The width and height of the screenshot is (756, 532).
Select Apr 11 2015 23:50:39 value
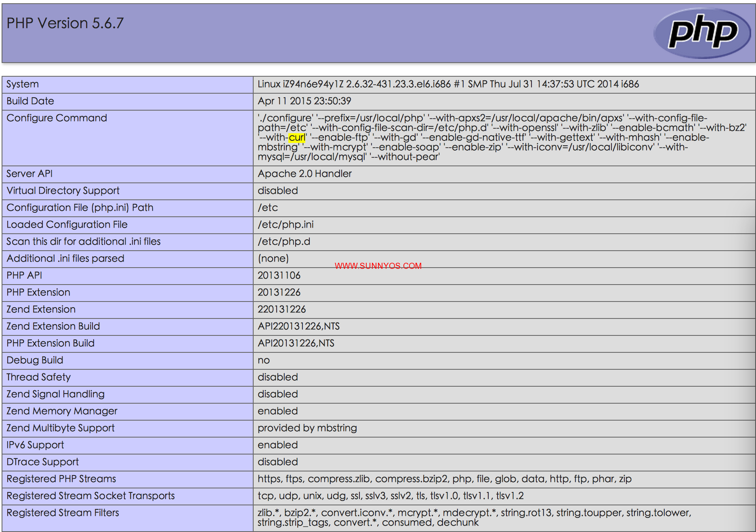click(x=304, y=101)
